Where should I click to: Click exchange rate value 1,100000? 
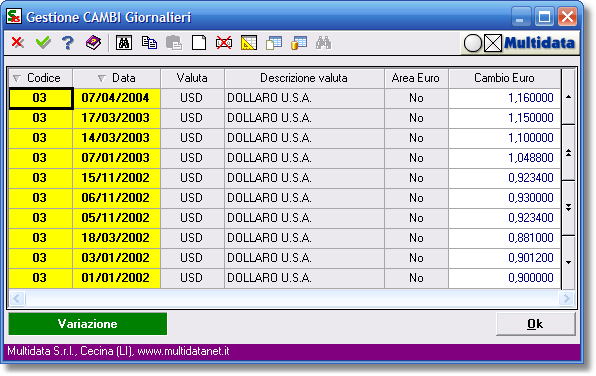(x=504, y=138)
